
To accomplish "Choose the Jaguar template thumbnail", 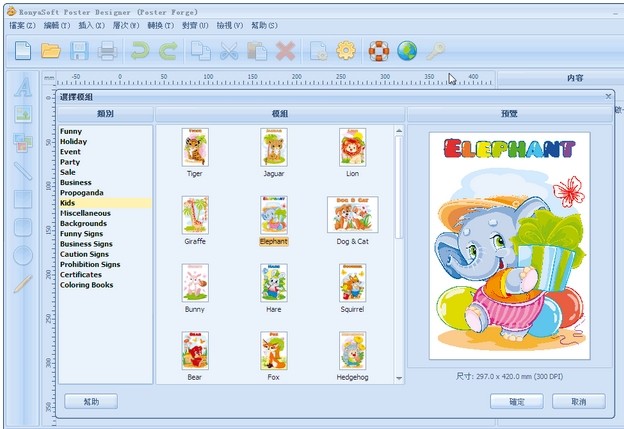I will point(274,147).
